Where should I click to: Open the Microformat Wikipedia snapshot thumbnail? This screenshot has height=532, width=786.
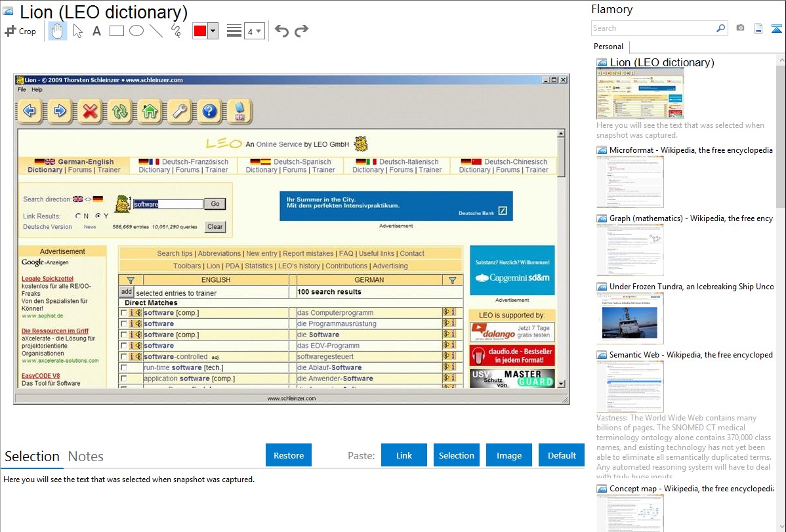coord(630,182)
